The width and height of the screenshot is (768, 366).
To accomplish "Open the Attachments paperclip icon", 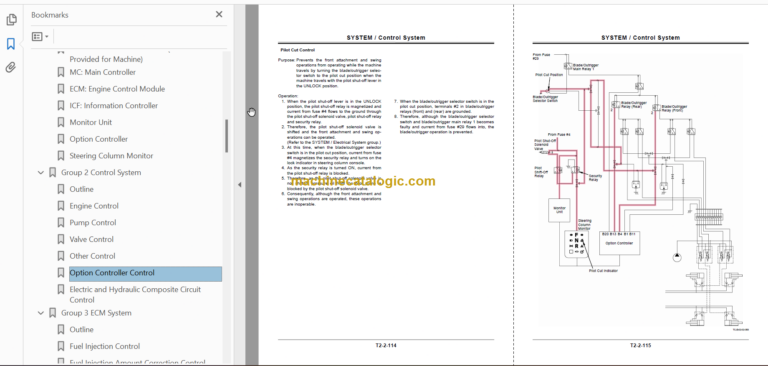I will [x=11, y=67].
